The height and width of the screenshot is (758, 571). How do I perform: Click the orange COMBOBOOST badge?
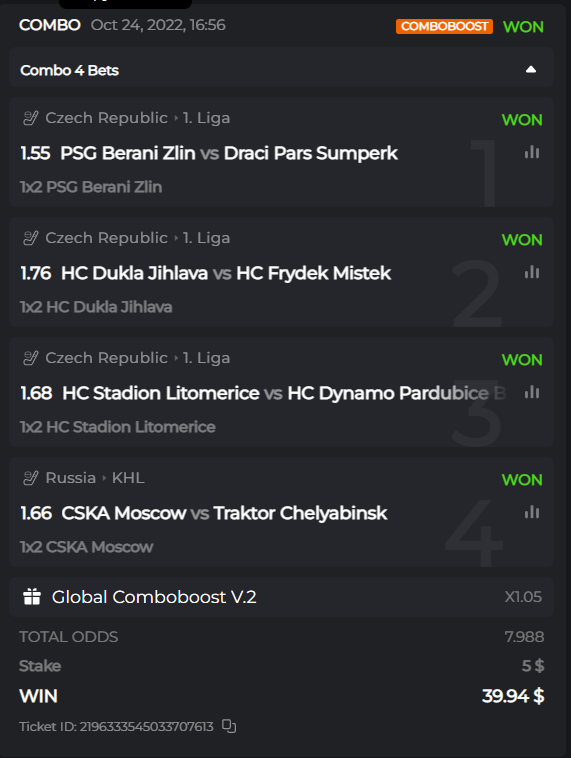[444, 26]
